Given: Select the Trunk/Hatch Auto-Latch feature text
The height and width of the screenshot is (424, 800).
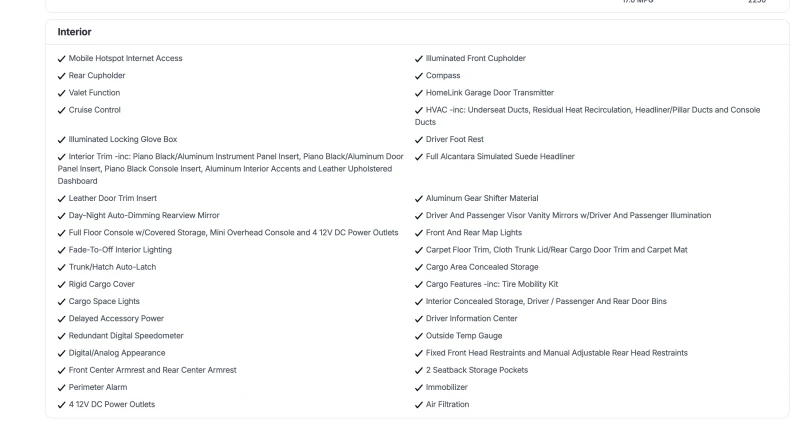Looking at the screenshot, I should (113, 267).
